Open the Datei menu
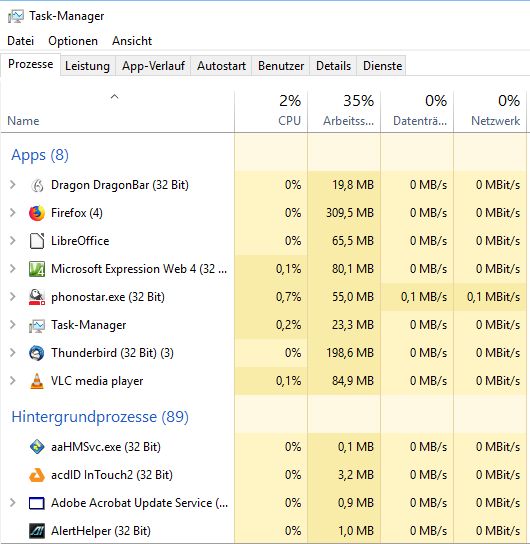 (20, 41)
